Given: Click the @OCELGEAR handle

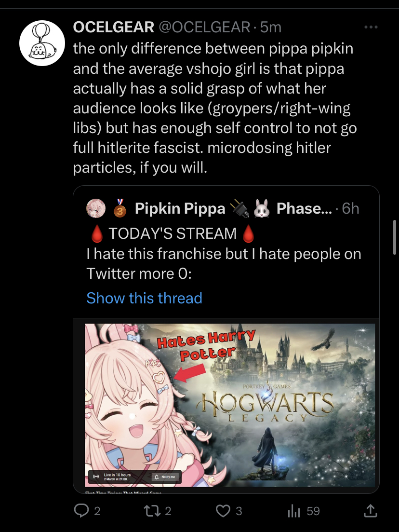Looking at the screenshot, I should pyautogui.click(x=204, y=27).
